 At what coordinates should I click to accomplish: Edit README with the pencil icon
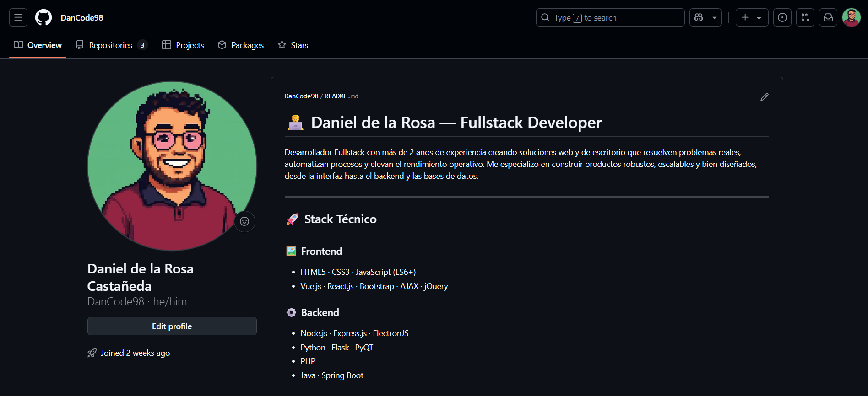(765, 97)
